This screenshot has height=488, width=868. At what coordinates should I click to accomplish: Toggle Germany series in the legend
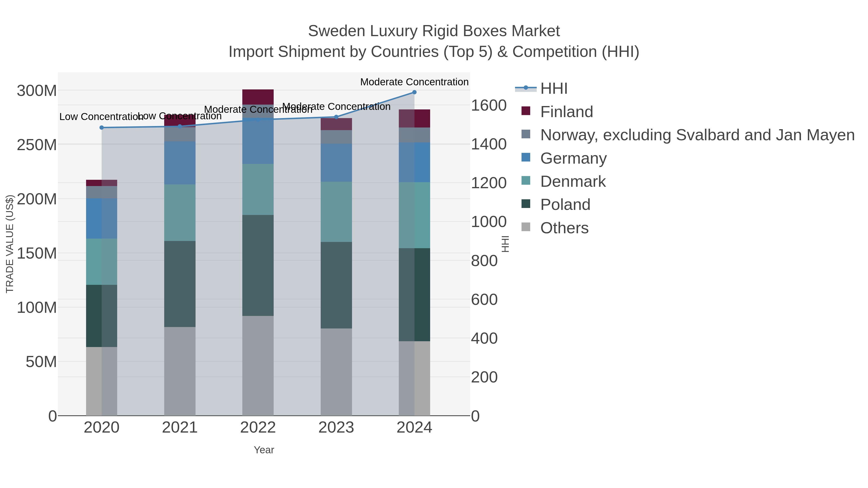point(564,158)
